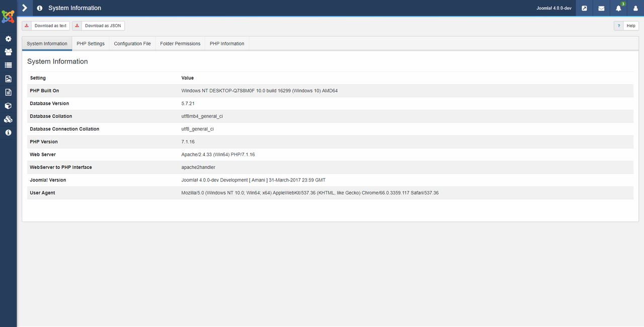Select the Database Collation row label
The height and width of the screenshot is (327, 644).
pyautogui.click(x=51, y=116)
